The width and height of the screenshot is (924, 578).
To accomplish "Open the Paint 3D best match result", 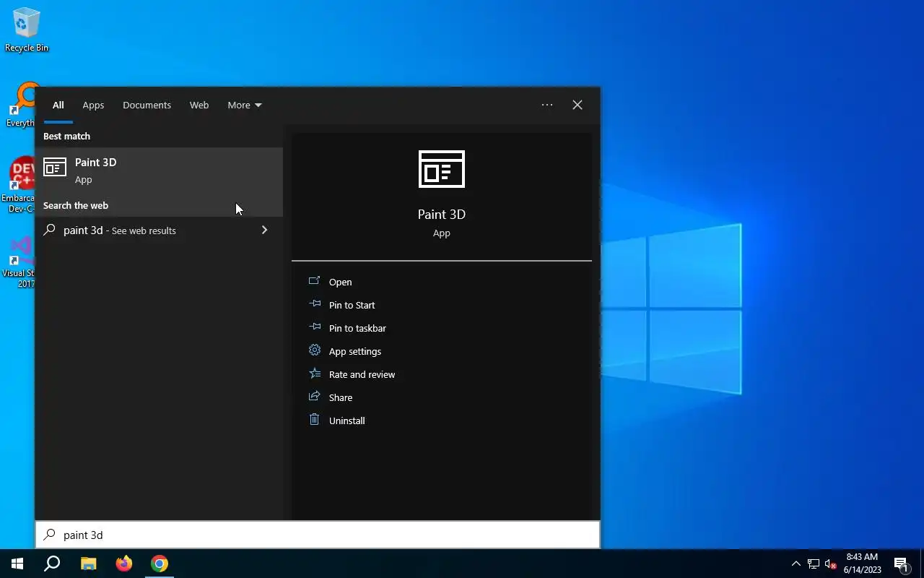I will 159,171.
